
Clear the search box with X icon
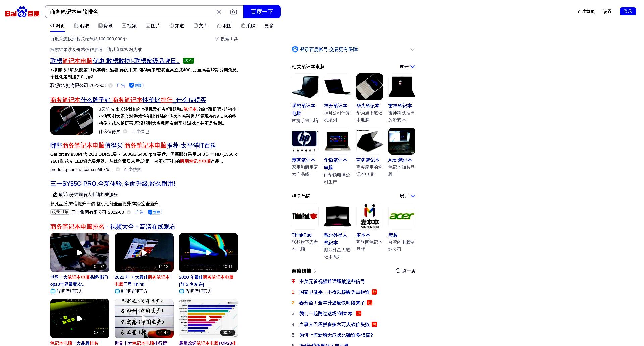pyautogui.click(x=219, y=12)
